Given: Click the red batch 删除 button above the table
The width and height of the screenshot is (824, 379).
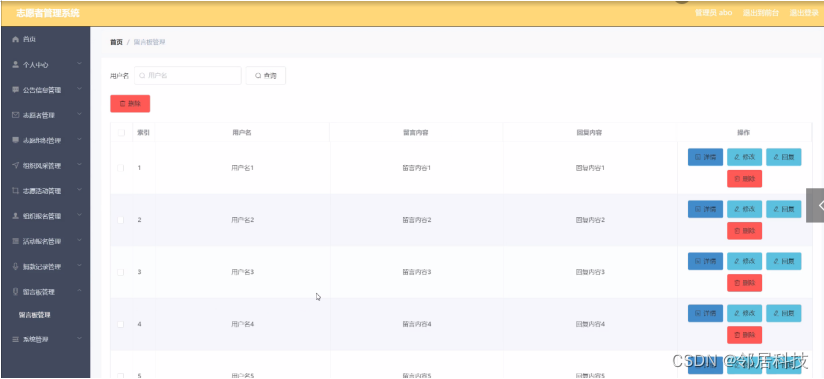Looking at the screenshot, I should [x=130, y=104].
